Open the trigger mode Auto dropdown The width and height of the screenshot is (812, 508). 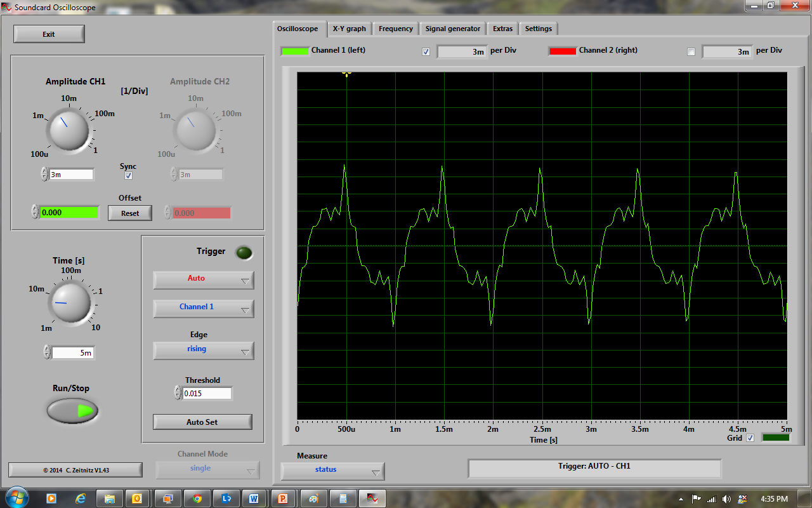click(203, 279)
